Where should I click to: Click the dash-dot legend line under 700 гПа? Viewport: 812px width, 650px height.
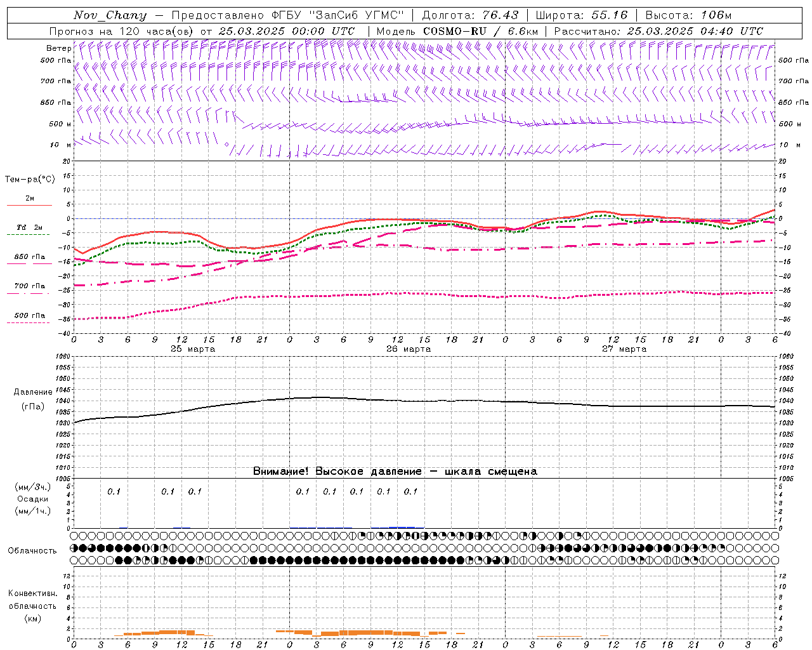tap(28, 293)
